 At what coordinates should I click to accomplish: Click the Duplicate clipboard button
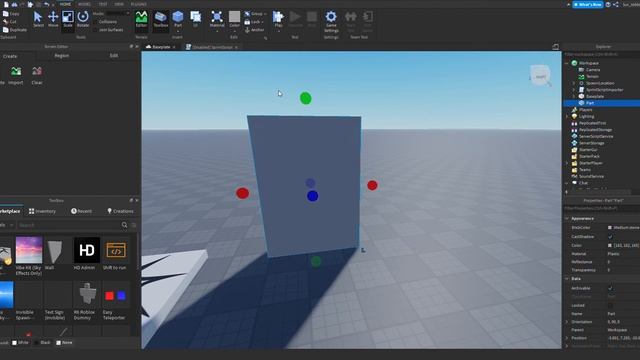[15, 30]
